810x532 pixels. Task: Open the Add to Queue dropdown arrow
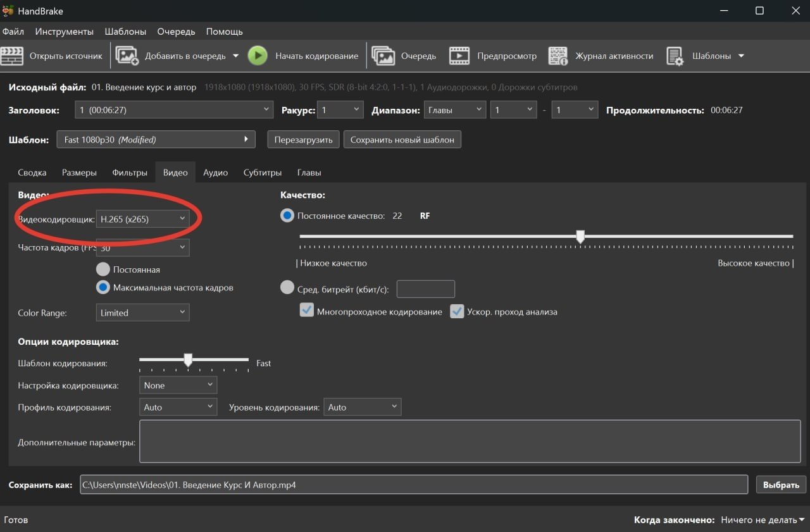(x=235, y=56)
